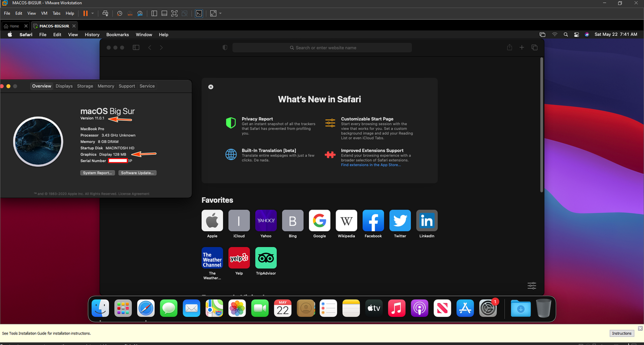Open Launchpad from the Dock
Screen dimensions: 644x345
click(x=123, y=308)
